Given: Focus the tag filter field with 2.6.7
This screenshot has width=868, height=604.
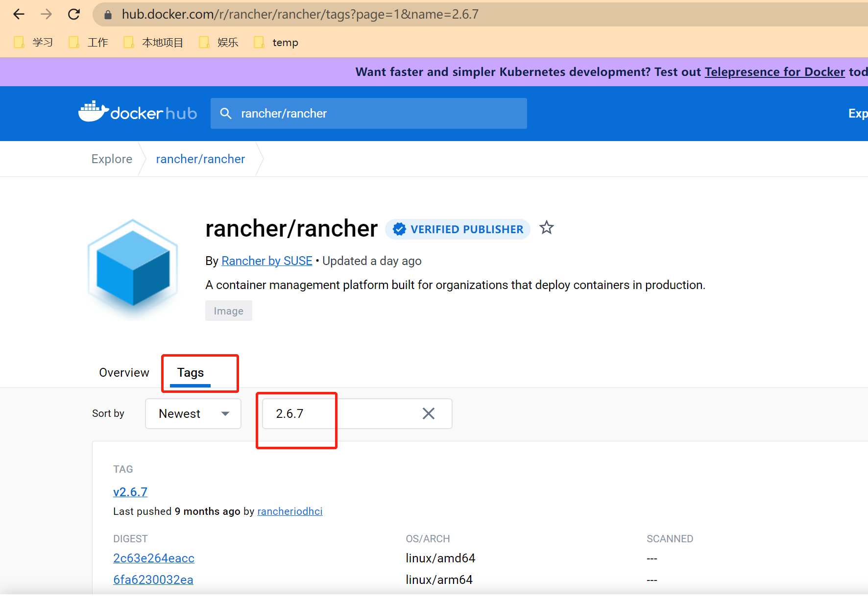Looking at the screenshot, I should pyautogui.click(x=357, y=414).
